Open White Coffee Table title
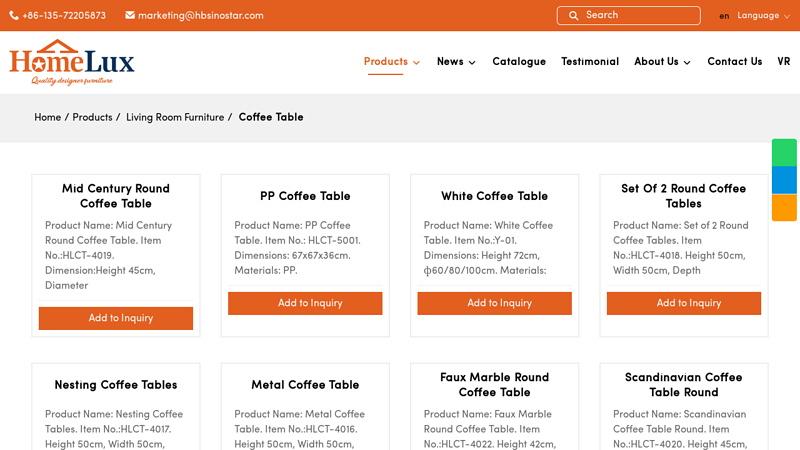Screen dimensions: 800x450 click(x=494, y=196)
